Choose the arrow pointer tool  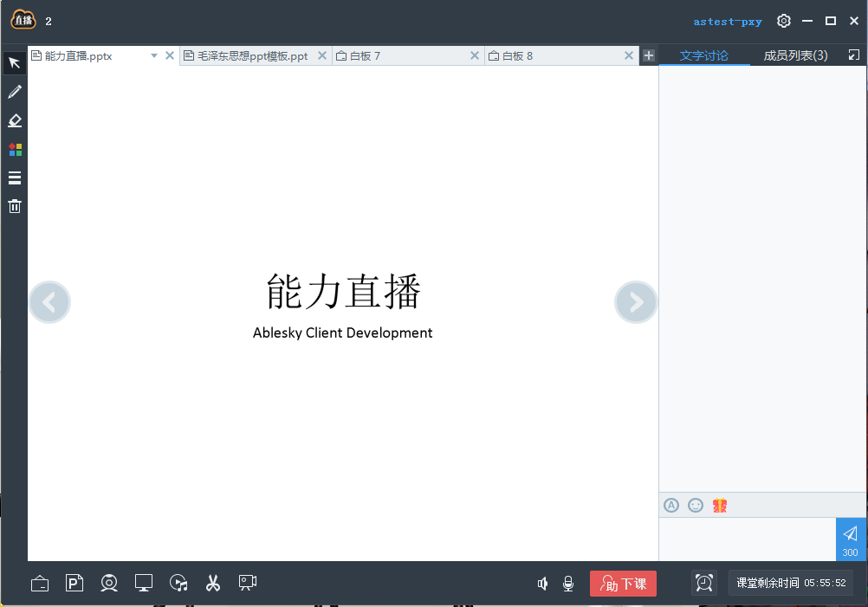[x=15, y=63]
